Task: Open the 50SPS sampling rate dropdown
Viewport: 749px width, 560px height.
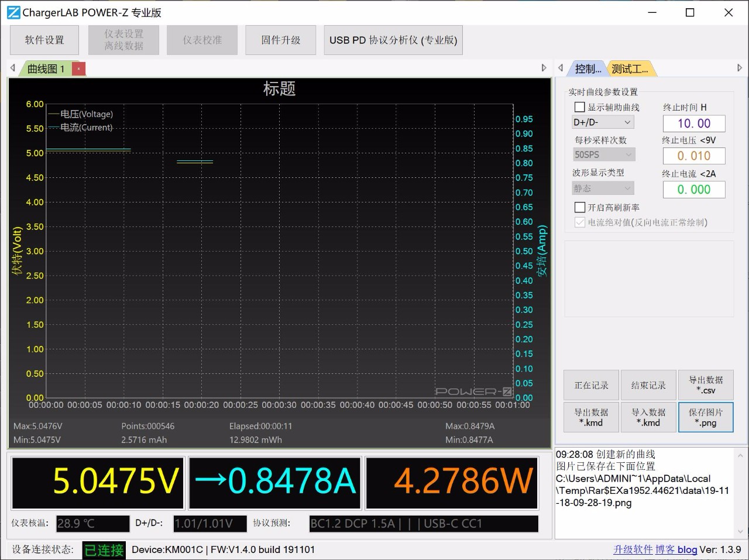Action: (603, 154)
